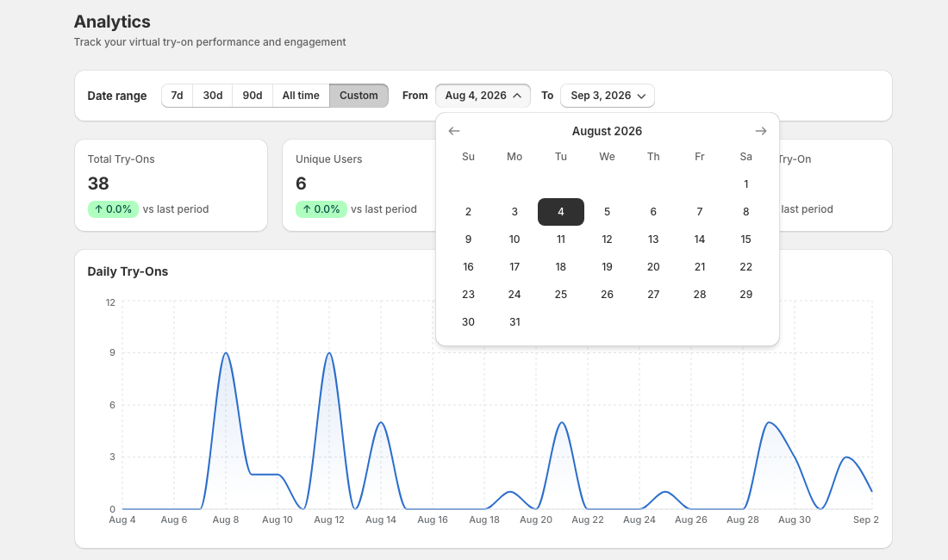Select the 30d date range
Viewport: 948px width, 560px height.
[x=213, y=96]
